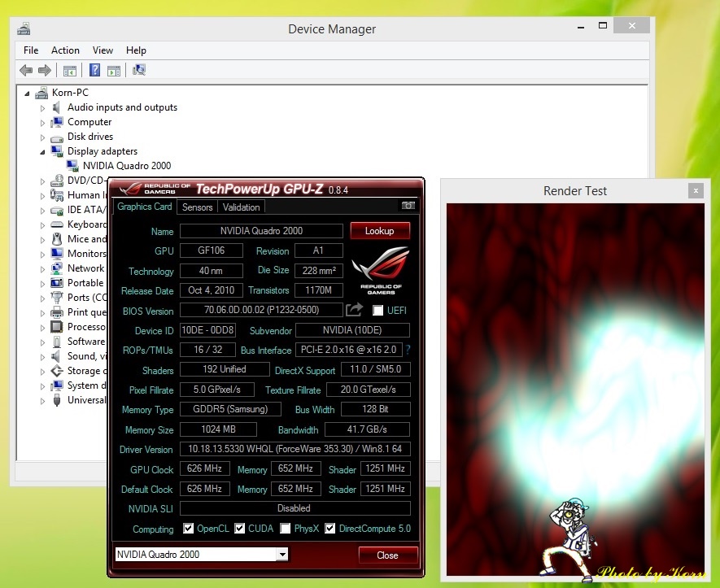Screen dimensions: 720x588
Task: Click the Lookup button
Action: click(x=380, y=231)
